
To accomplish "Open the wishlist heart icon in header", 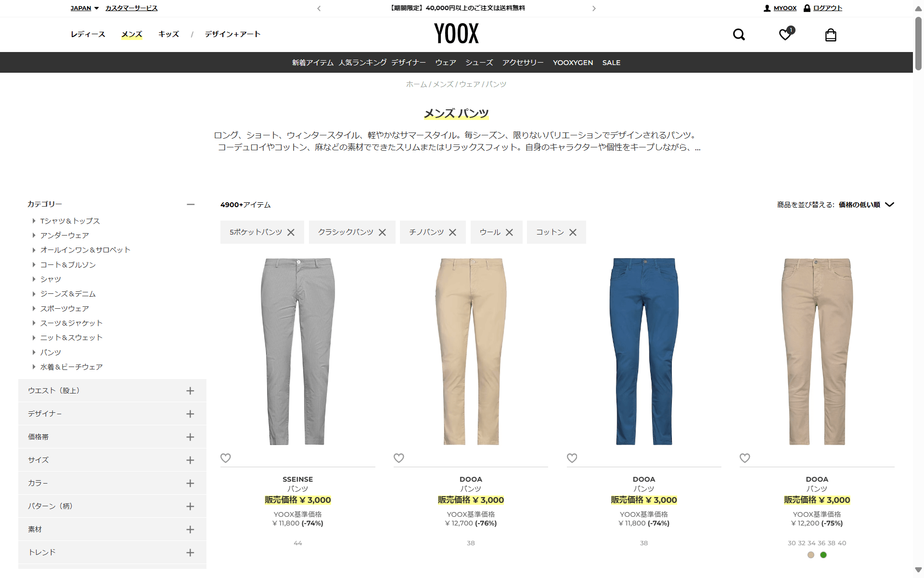I will tap(786, 34).
